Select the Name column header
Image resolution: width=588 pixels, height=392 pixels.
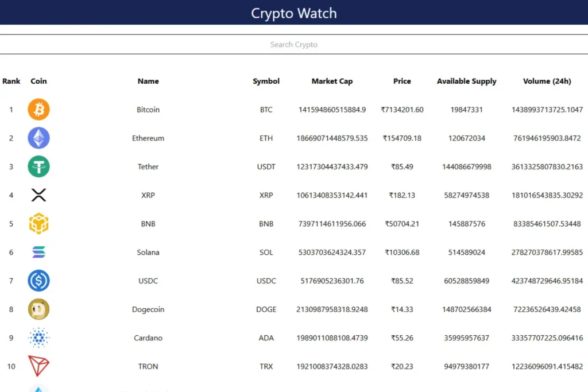[148, 81]
